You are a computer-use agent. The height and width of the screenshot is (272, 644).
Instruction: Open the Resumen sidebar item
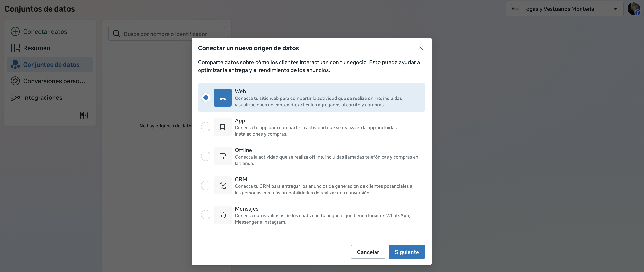point(50,48)
